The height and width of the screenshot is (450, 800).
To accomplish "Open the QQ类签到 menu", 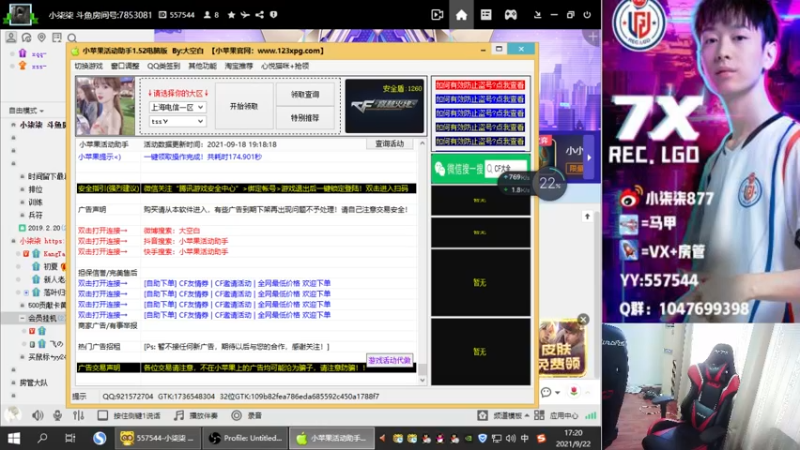I will coord(164,66).
